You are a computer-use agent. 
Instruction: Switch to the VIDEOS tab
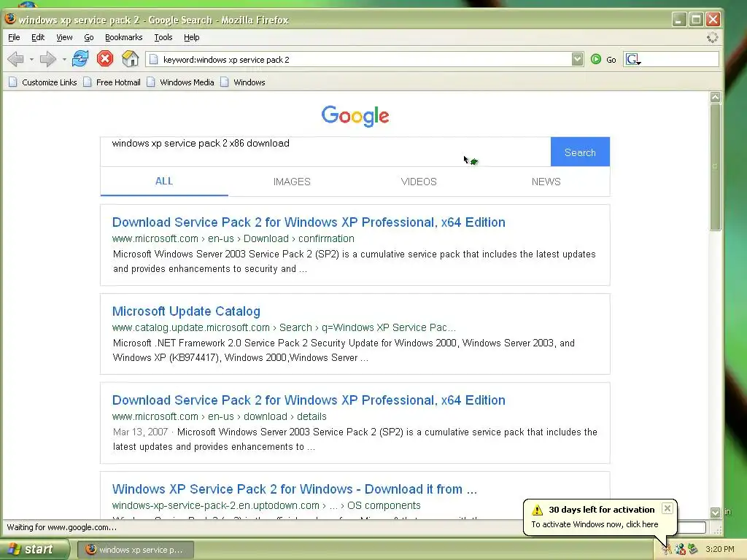[x=419, y=182]
